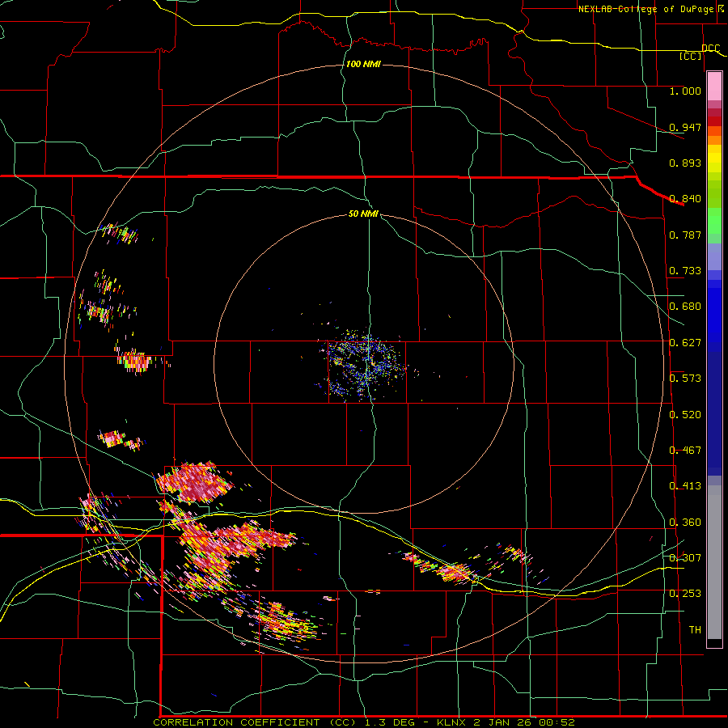
Task: Select the 1.000 scale value
Action: 685,91
